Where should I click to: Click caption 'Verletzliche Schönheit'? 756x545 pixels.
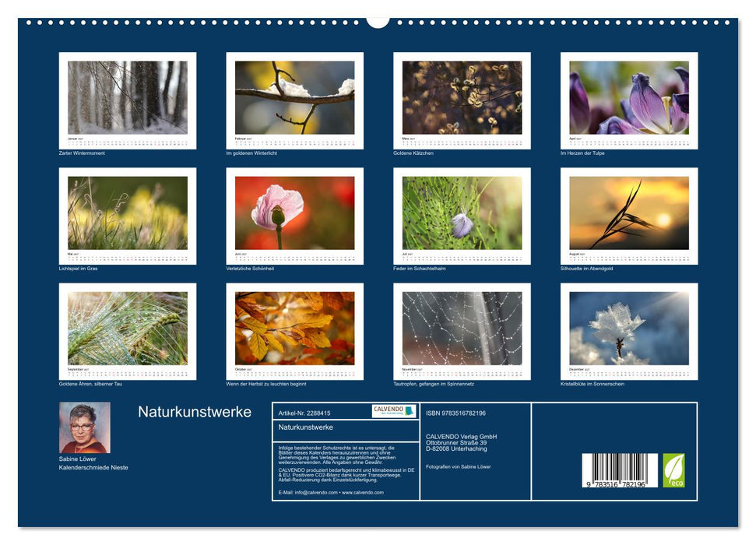pyautogui.click(x=250, y=269)
